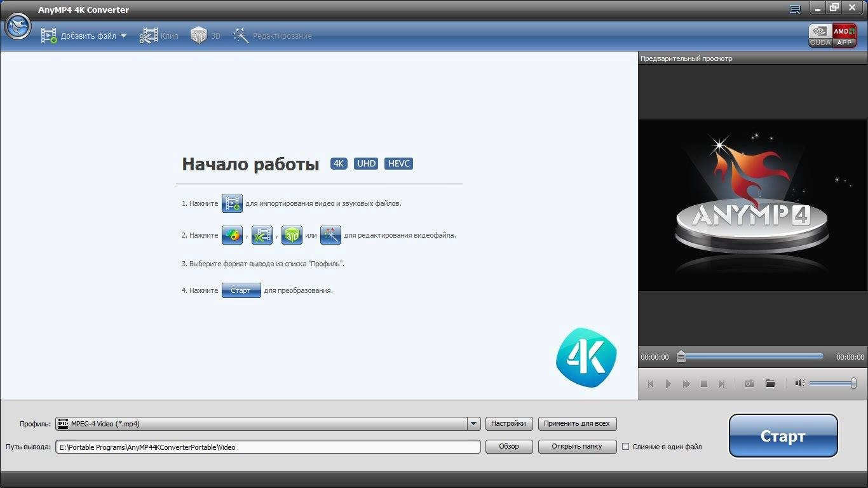Image resolution: width=868 pixels, height=488 pixels.
Task: Open the 3D settings tool
Action: coord(205,36)
